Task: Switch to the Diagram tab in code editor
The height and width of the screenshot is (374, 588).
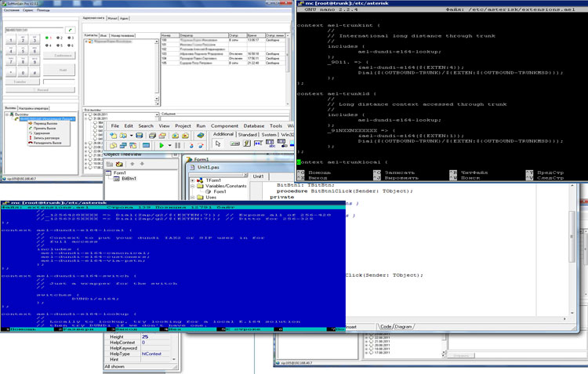Action: pos(403,327)
